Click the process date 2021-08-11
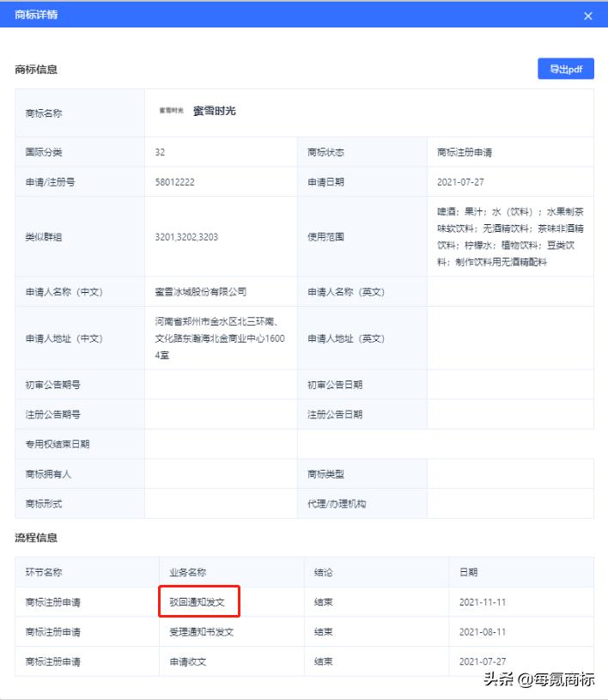Viewport: 608px width, 700px height. (x=482, y=632)
